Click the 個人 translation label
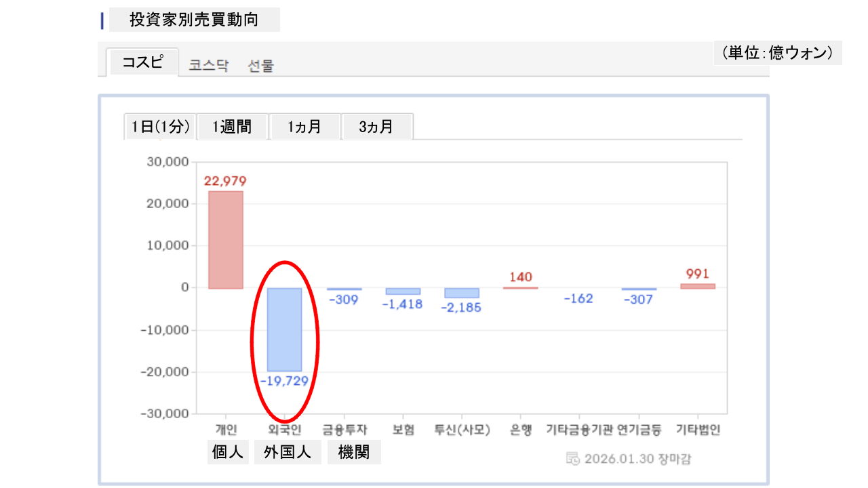The width and height of the screenshot is (868, 488). tap(228, 453)
